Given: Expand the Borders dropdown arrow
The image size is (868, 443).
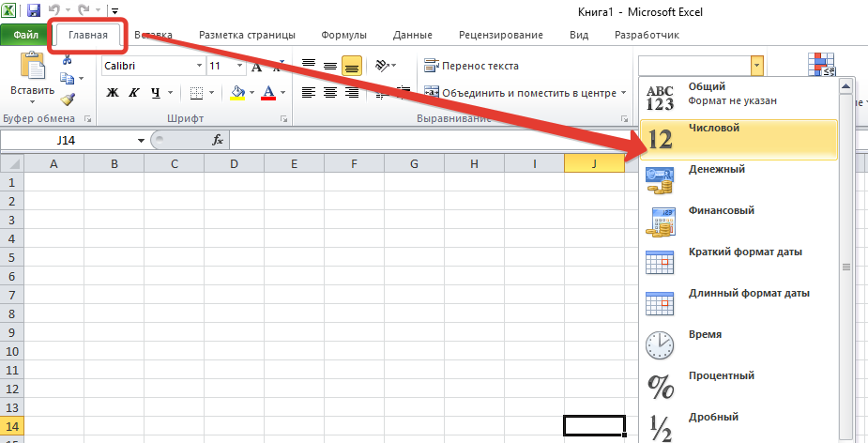Looking at the screenshot, I should [211, 93].
